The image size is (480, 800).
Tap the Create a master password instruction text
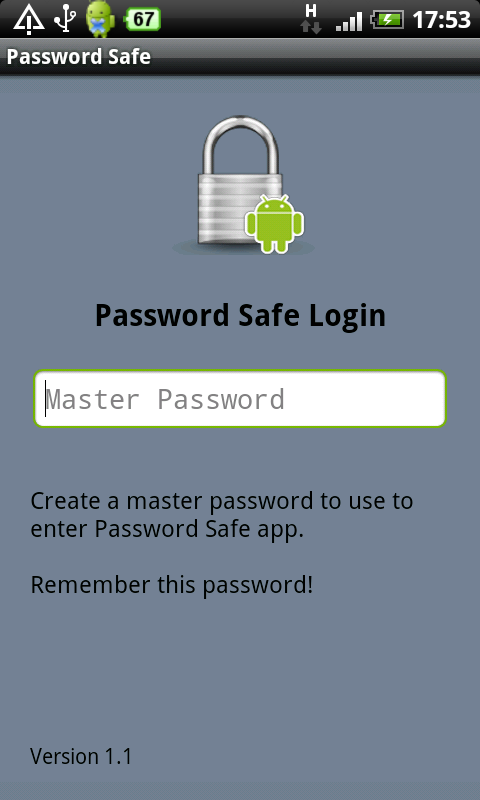[x=221, y=515]
